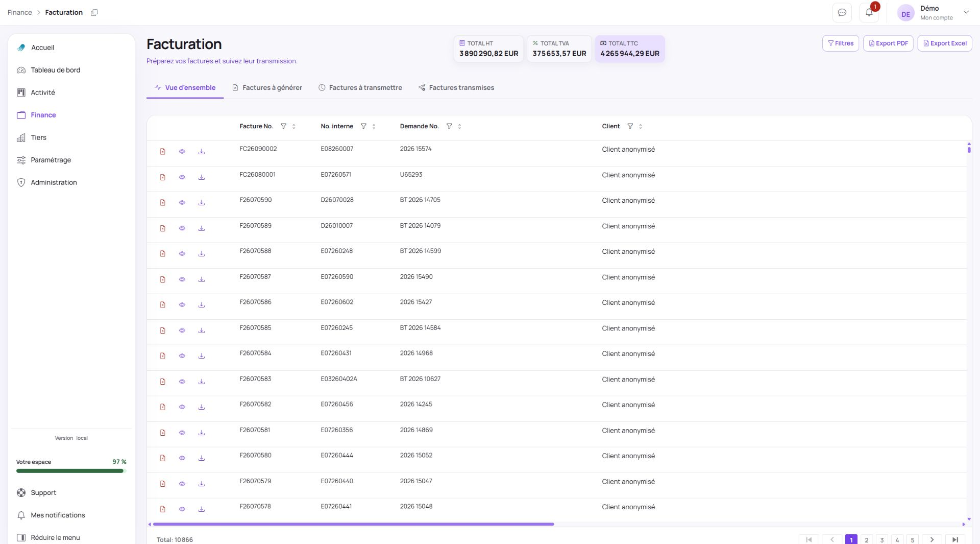Viewport: 980px width, 544px height.
Task: Click Finance in the breadcrumb
Action: (x=20, y=12)
